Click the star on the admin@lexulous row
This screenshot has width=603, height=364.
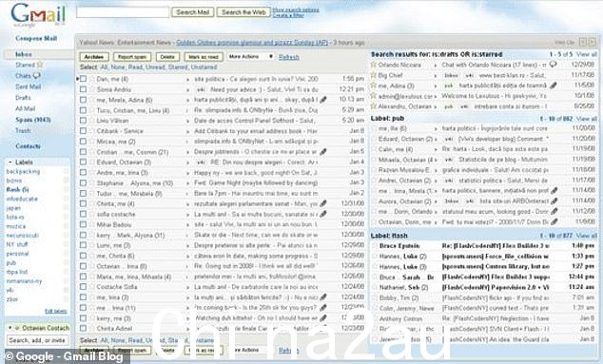(x=373, y=96)
